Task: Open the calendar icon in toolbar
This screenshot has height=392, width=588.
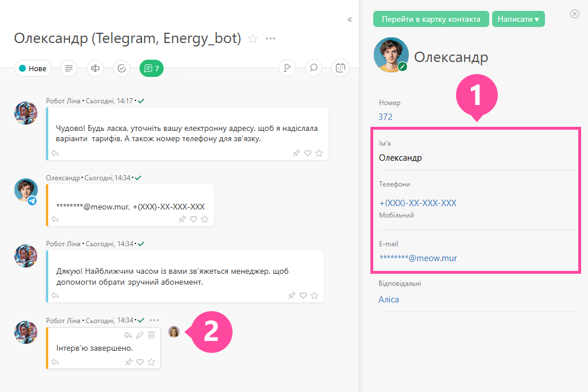Action: coord(341,68)
